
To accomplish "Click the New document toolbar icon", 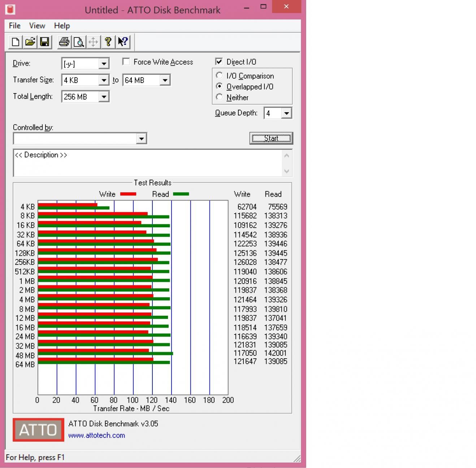I will click(x=16, y=42).
